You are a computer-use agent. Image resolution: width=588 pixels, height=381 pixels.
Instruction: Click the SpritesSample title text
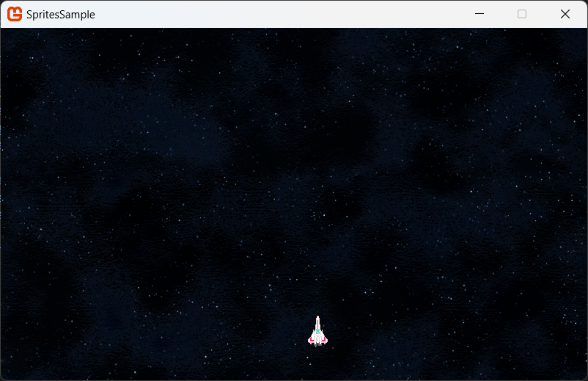60,15
